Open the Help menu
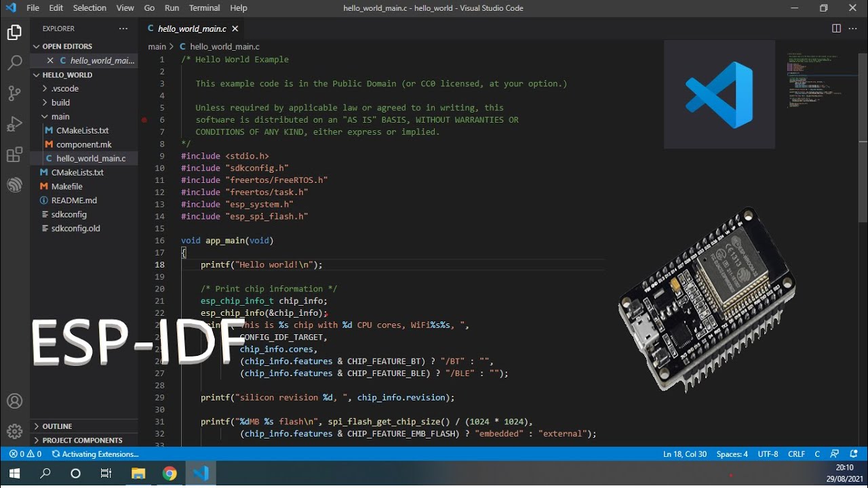 coord(239,8)
